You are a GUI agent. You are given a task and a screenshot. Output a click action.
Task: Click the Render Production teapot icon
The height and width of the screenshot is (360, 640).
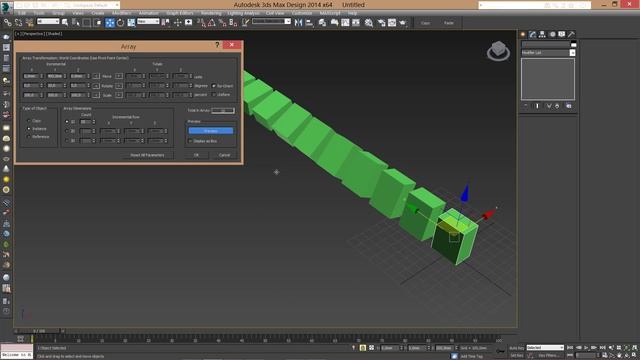point(403,22)
